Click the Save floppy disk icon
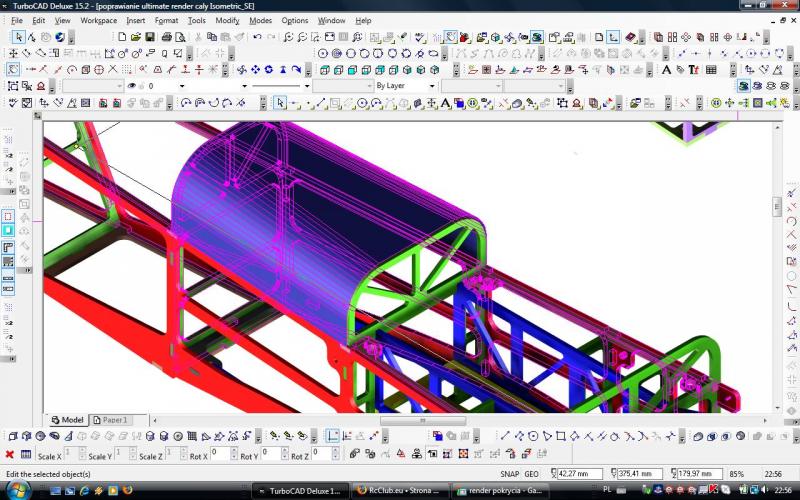The width and height of the screenshot is (800, 500). click(x=150, y=37)
